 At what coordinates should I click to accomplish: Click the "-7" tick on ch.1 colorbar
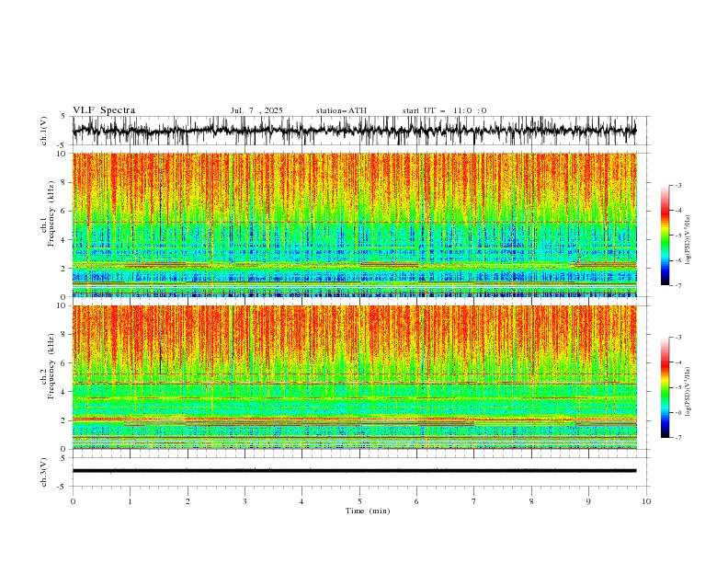pyautogui.click(x=678, y=285)
